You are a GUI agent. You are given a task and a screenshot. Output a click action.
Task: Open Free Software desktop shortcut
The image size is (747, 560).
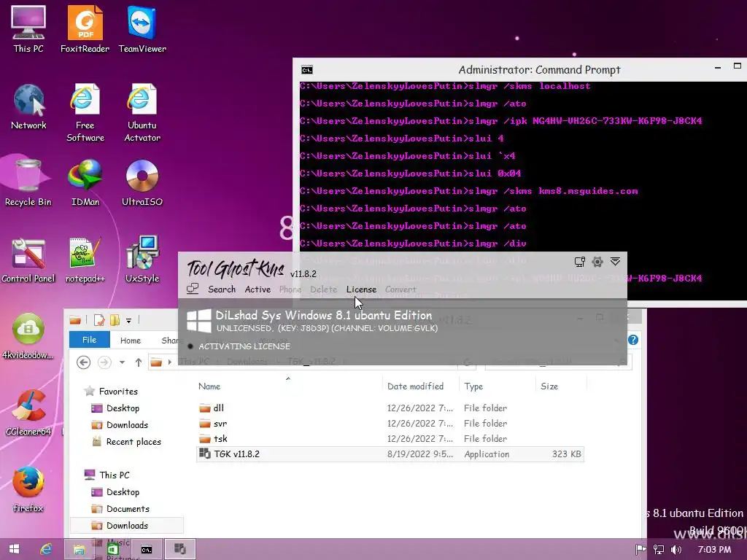[85, 112]
